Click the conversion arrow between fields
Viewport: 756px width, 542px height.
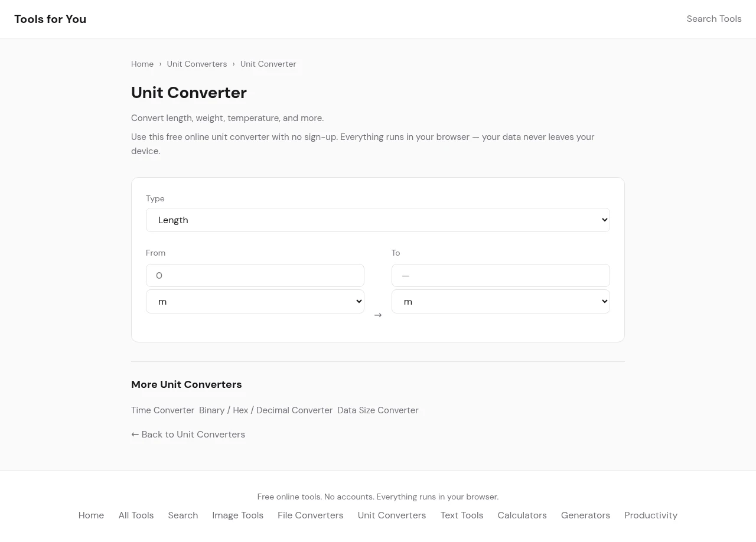pyautogui.click(x=378, y=315)
